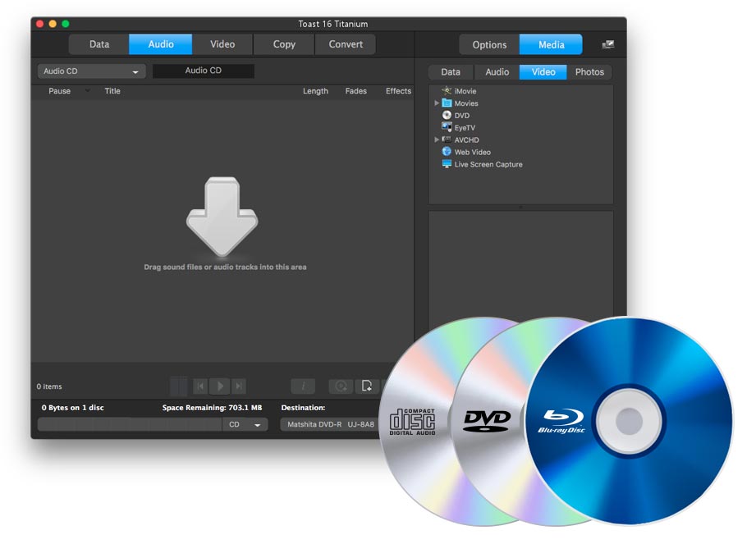The width and height of the screenshot is (756, 544).
Task: Pick the Web Video globe icon
Action: [447, 152]
